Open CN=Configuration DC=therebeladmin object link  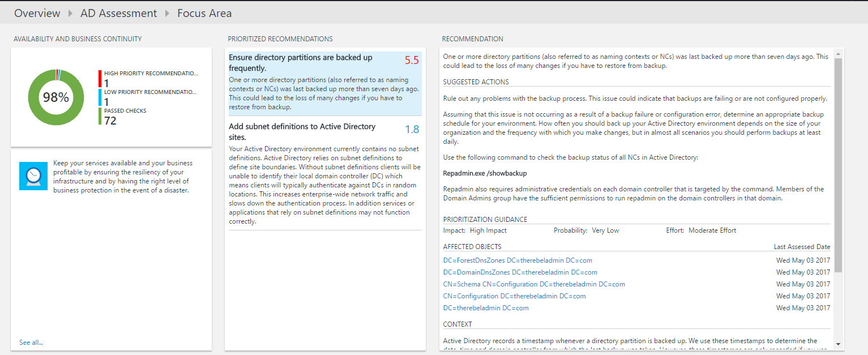514,296
